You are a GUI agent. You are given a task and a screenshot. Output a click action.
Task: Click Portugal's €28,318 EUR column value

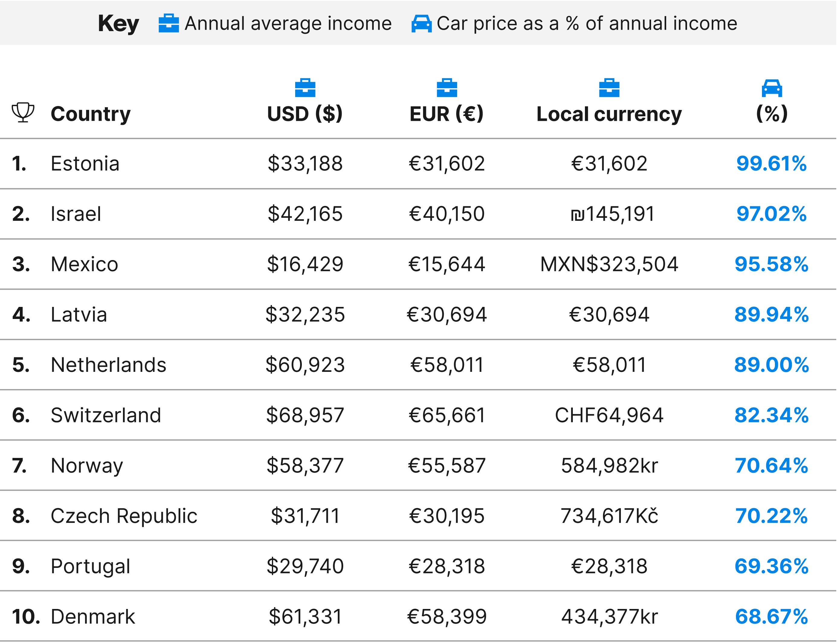coord(447,566)
